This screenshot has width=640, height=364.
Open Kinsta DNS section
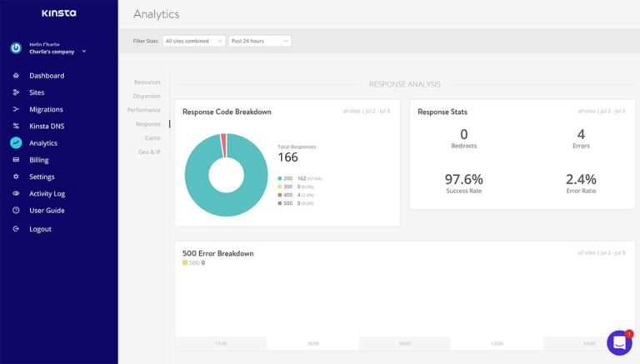(47, 126)
